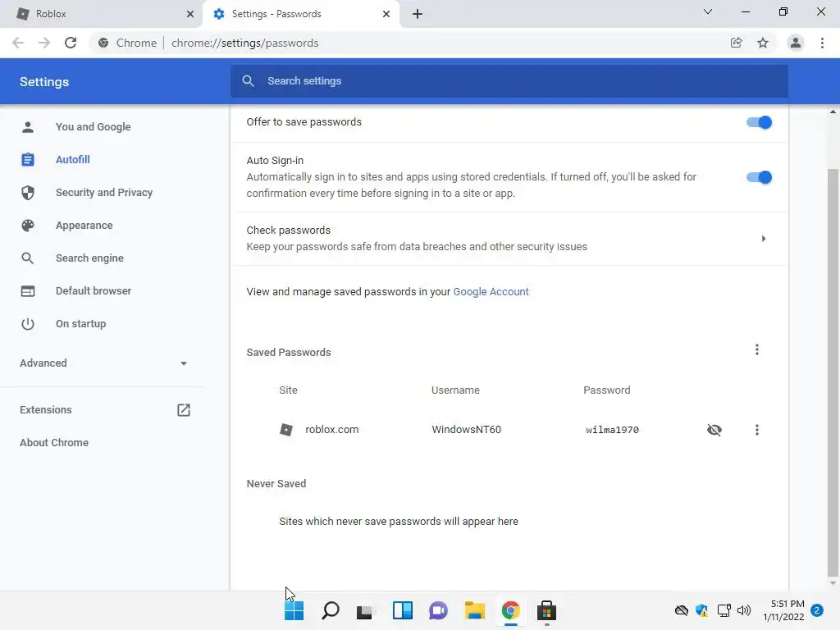
Task: Click Windows Security tray icon
Action: point(702,610)
